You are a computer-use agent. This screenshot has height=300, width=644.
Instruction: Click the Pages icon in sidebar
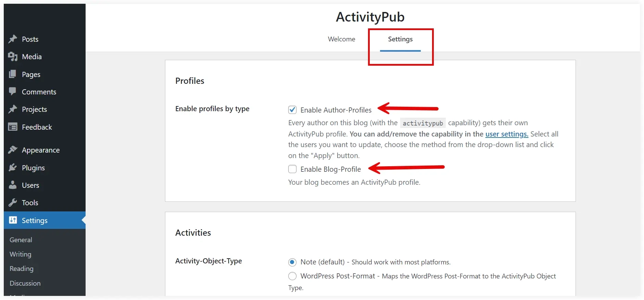pos(13,74)
